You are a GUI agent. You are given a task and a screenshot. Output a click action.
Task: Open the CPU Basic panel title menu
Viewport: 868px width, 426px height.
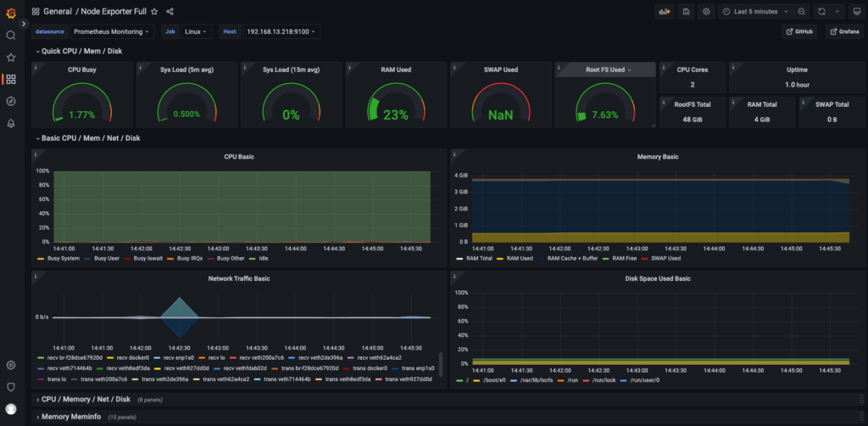tap(238, 157)
